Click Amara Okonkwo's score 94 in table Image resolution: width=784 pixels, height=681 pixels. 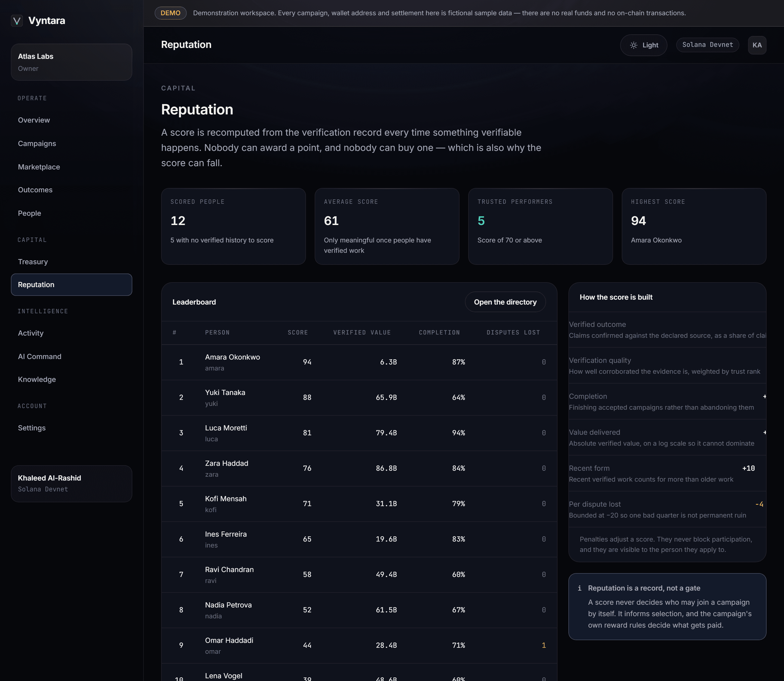tap(307, 362)
